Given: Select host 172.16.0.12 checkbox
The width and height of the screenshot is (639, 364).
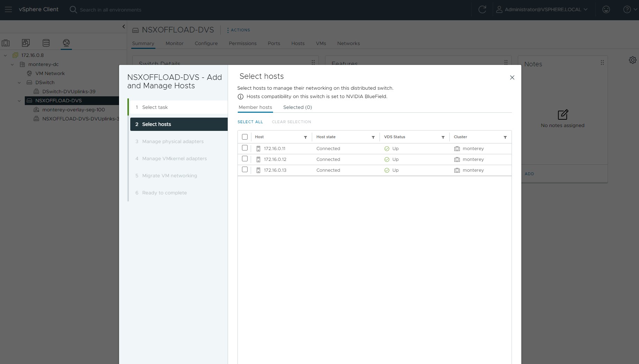Looking at the screenshot, I should [245, 159].
